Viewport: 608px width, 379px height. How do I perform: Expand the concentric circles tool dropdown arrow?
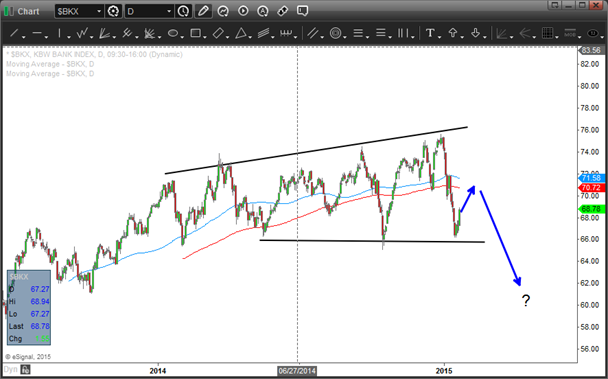coord(345,36)
